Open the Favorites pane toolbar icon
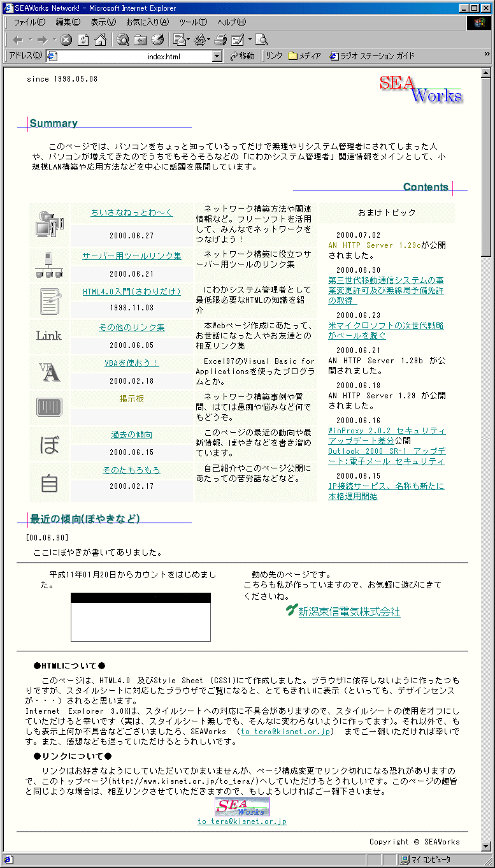 pos(140,40)
